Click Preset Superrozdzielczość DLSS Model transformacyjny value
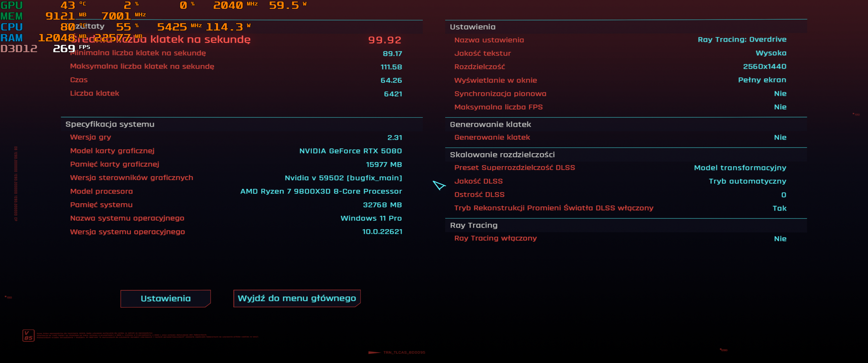Viewport: 868px width, 363px height. (x=740, y=168)
